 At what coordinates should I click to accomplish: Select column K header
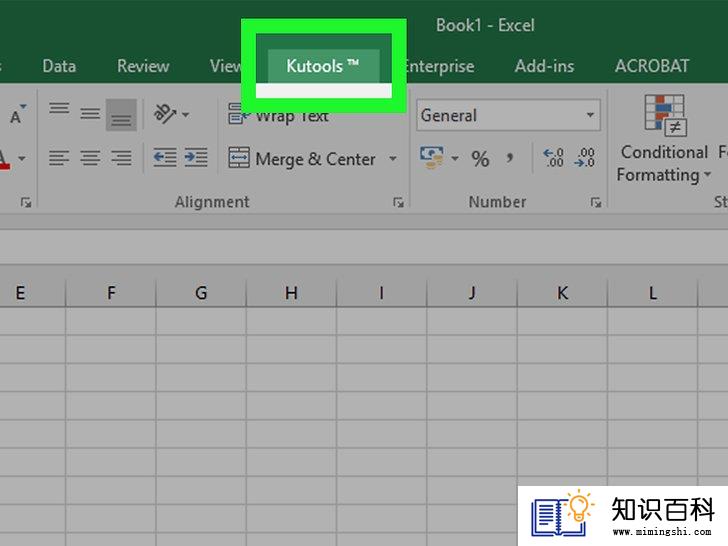562,293
